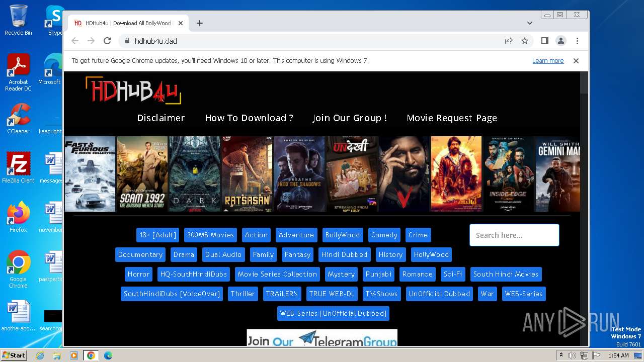The width and height of the screenshot is (644, 362).
Task: Open Microsoft Edge from taskbar
Action: pos(108,355)
